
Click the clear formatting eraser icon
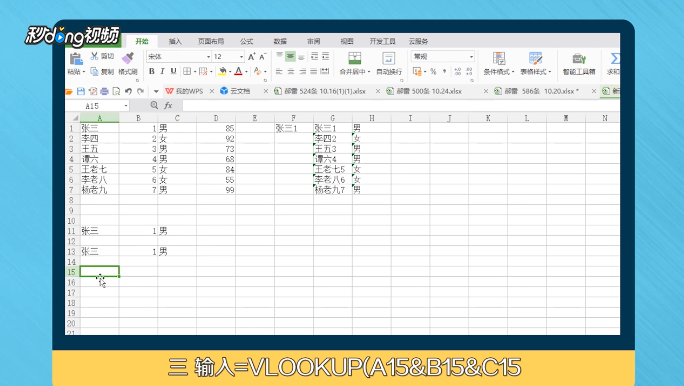coord(257,71)
